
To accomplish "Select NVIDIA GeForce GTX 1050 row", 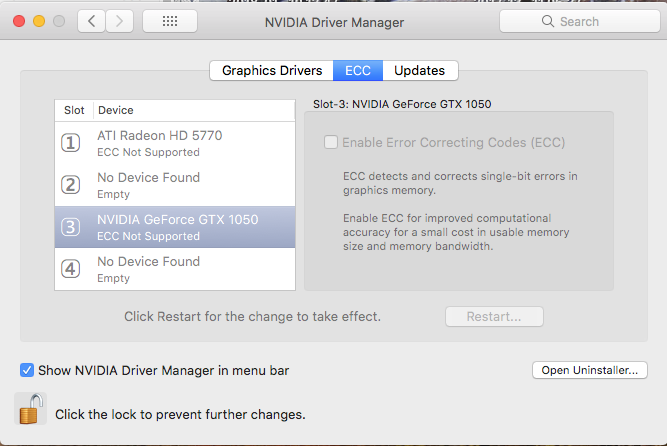I will point(175,227).
